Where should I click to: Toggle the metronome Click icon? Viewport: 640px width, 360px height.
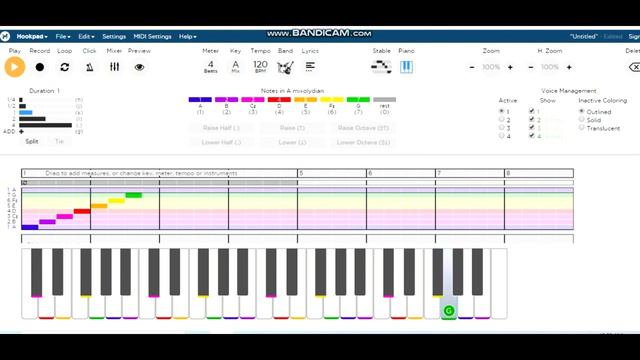(89, 67)
